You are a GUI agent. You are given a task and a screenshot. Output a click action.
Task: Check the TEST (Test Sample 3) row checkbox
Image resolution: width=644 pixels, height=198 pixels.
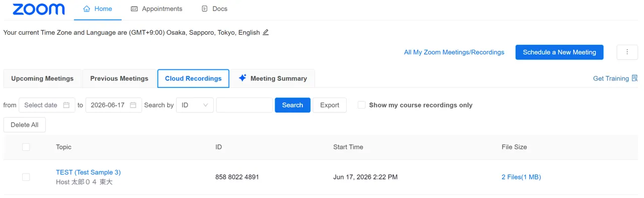click(26, 177)
